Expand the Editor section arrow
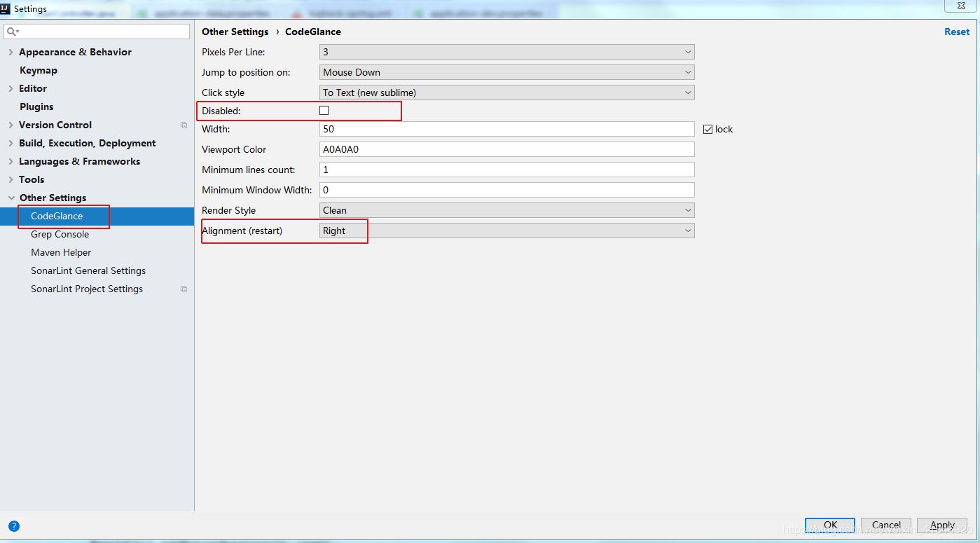This screenshot has width=980, height=543. [x=11, y=89]
